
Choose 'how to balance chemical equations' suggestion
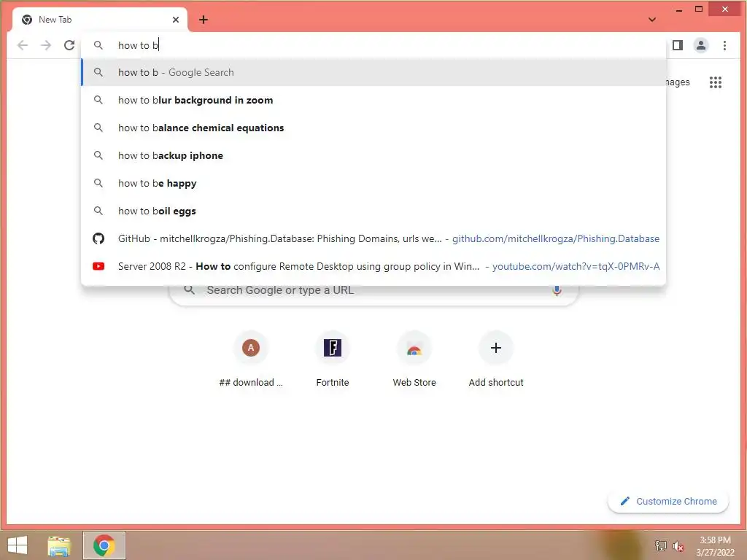(373, 128)
